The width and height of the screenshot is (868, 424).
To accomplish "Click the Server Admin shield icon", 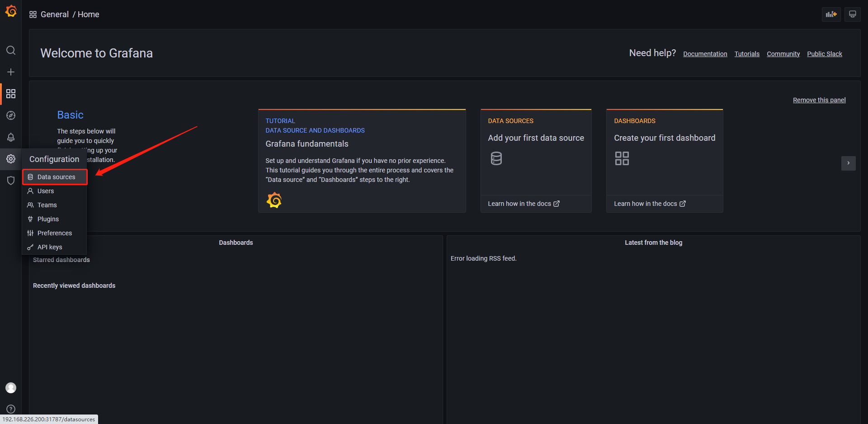I will coord(11,181).
